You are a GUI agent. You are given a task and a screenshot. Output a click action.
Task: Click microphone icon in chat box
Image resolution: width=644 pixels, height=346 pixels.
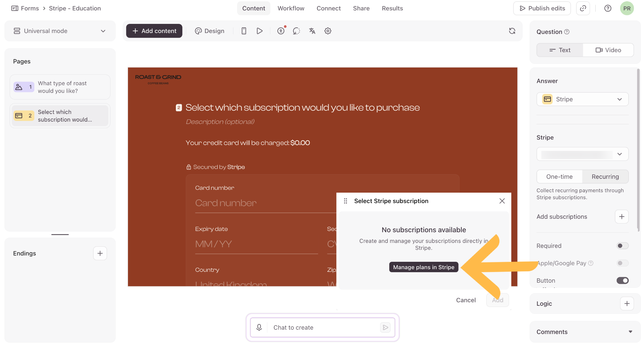pos(259,327)
